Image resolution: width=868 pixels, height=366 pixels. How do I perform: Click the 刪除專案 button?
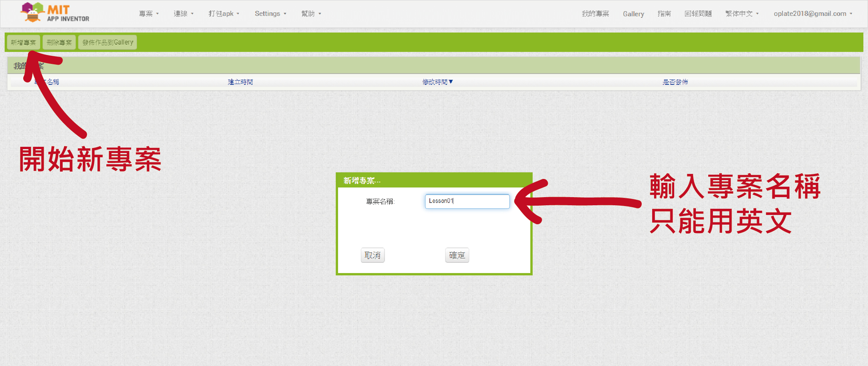[59, 42]
